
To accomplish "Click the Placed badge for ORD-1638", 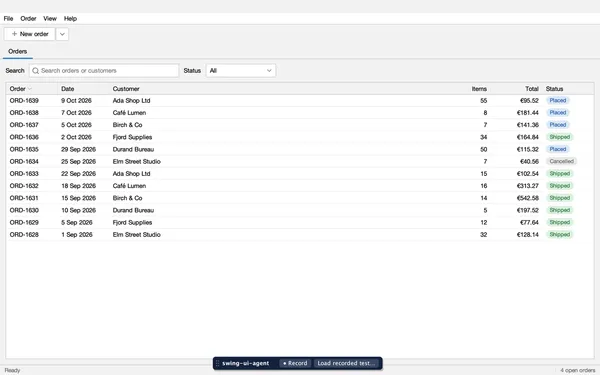I will [x=558, y=113].
